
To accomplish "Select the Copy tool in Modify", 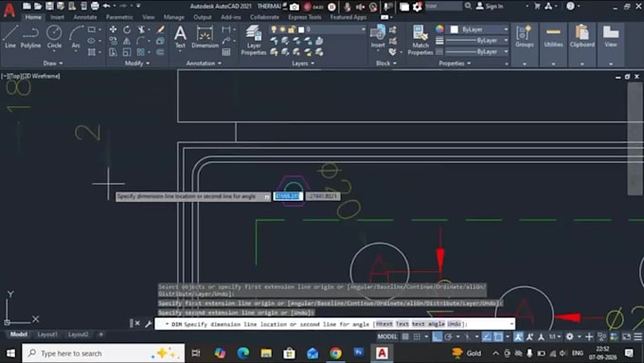I will click(113, 41).
